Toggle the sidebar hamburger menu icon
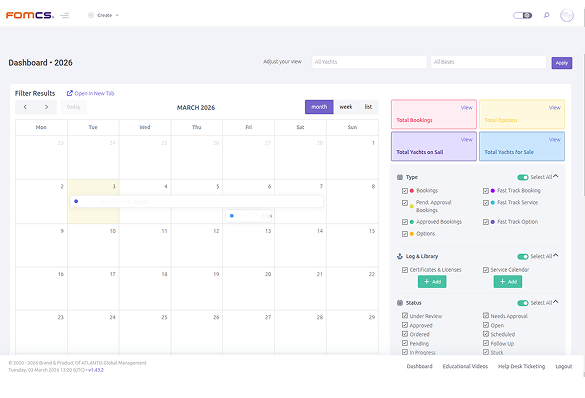Image resolution: width=585 pixels, height=398 pixels. (x=65, y=15)
